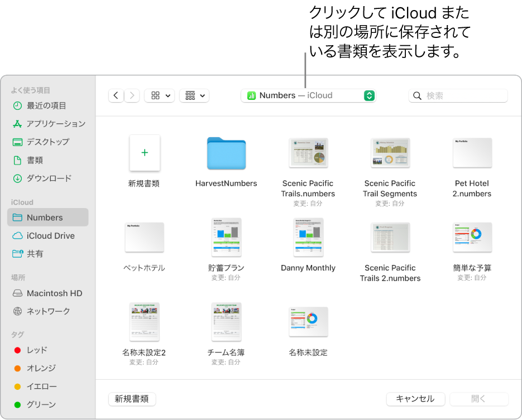
Task: Select the 名称未設定 document thumbnail
Action: 308,322
